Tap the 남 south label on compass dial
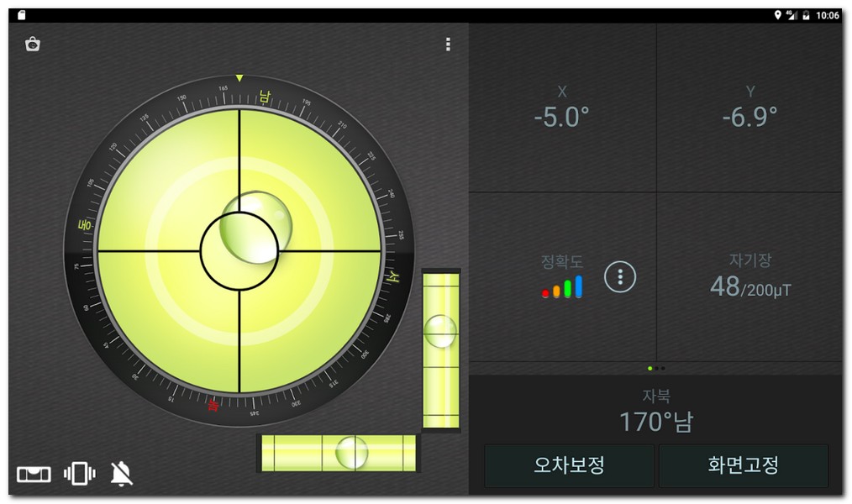Viewport: 852px width, 504px height. [264, 97]
